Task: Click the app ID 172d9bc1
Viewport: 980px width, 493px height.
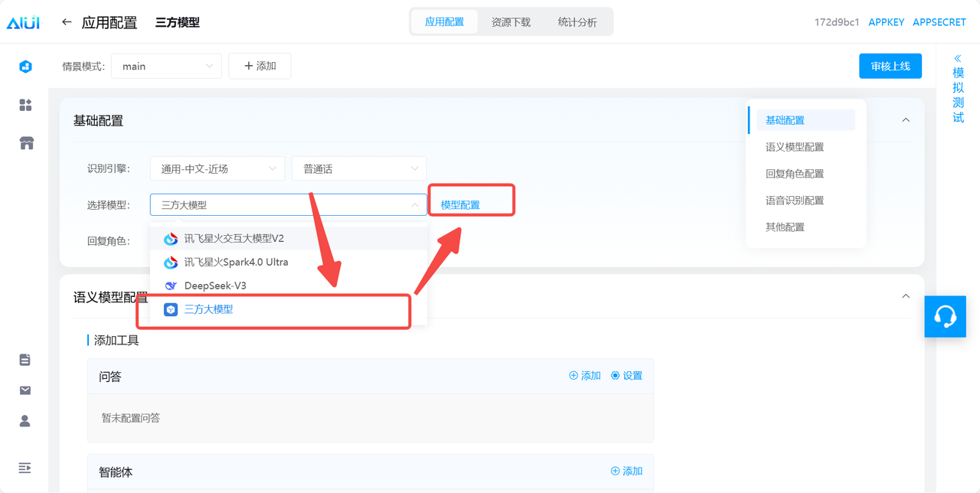Action: tap(838, 22)
